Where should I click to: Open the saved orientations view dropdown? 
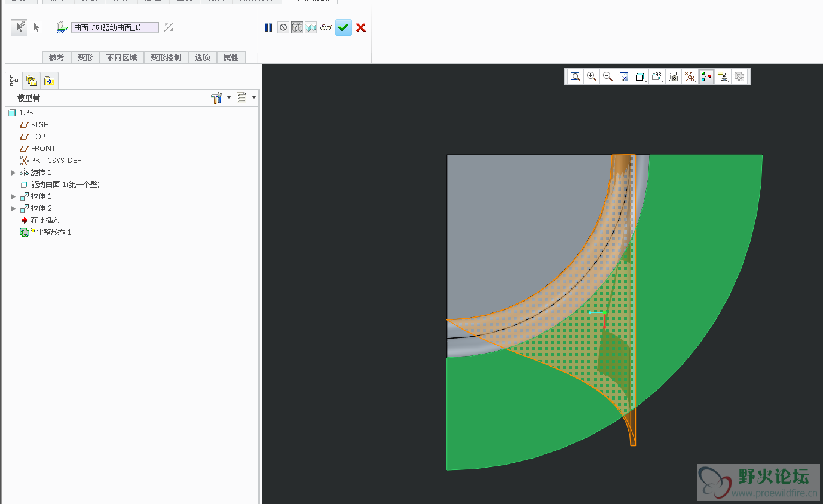(657, 76)
